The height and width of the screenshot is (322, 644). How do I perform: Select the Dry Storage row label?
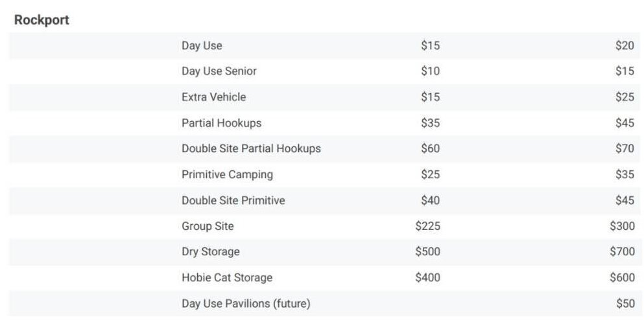[211, 251]
